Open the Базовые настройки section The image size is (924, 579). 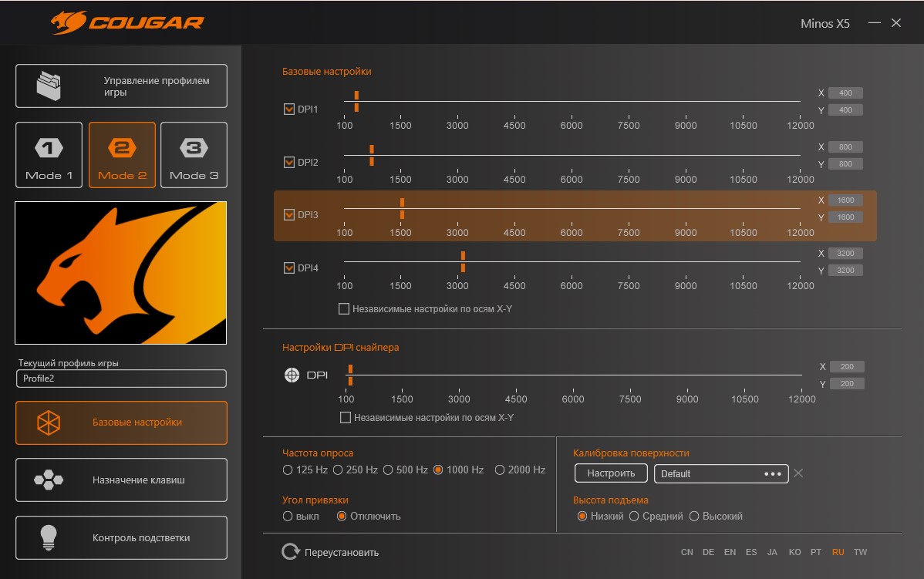pos(121,423)
